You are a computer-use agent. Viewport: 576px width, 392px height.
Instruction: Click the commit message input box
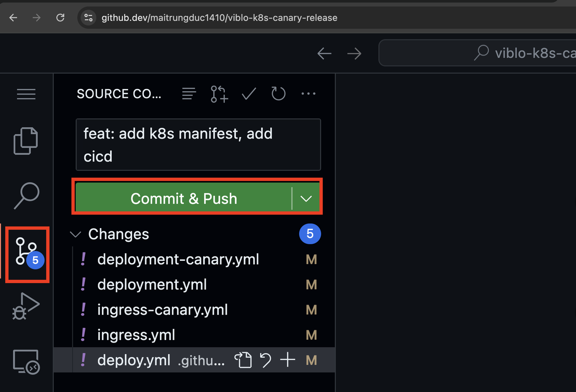pyautogui.click(x=198, y=145)
